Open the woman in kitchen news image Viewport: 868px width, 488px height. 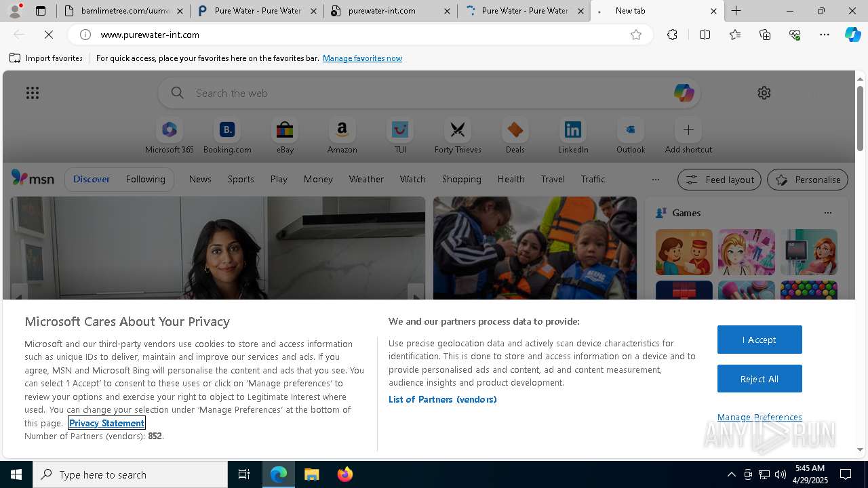click(218, 248)
